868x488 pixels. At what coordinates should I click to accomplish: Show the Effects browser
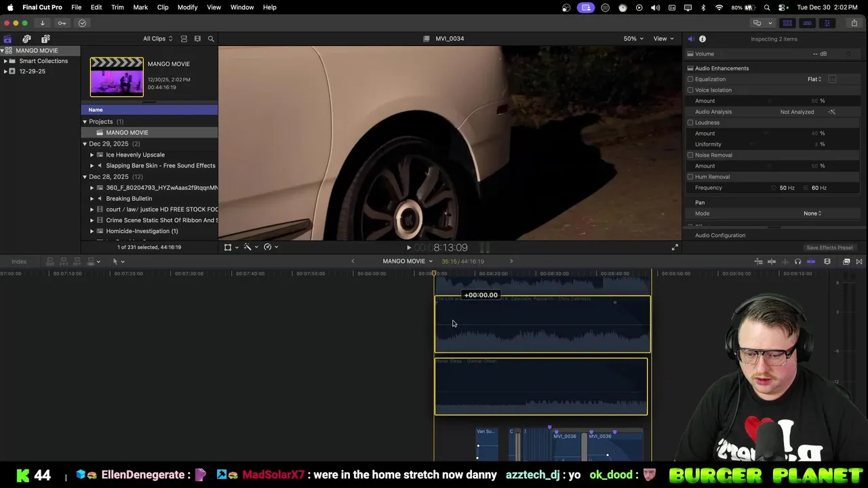pos(846,262)
